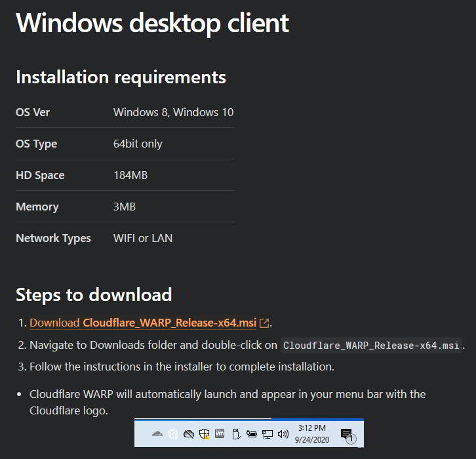Select the 'WIFI or LAN' value

coord(143,238)
